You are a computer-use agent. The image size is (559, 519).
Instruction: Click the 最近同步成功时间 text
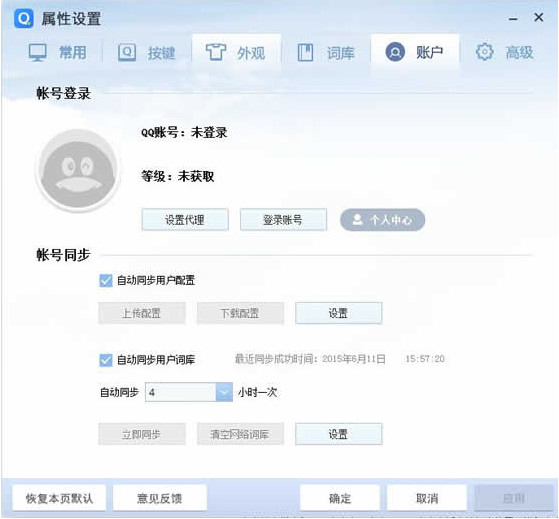pyautogui.click(x=339, y=359)
